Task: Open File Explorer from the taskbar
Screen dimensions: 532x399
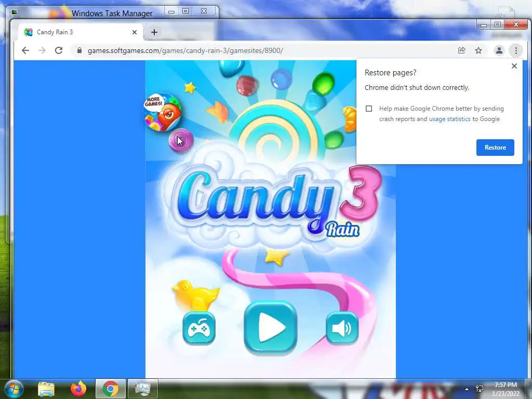Action: point(46,389)
